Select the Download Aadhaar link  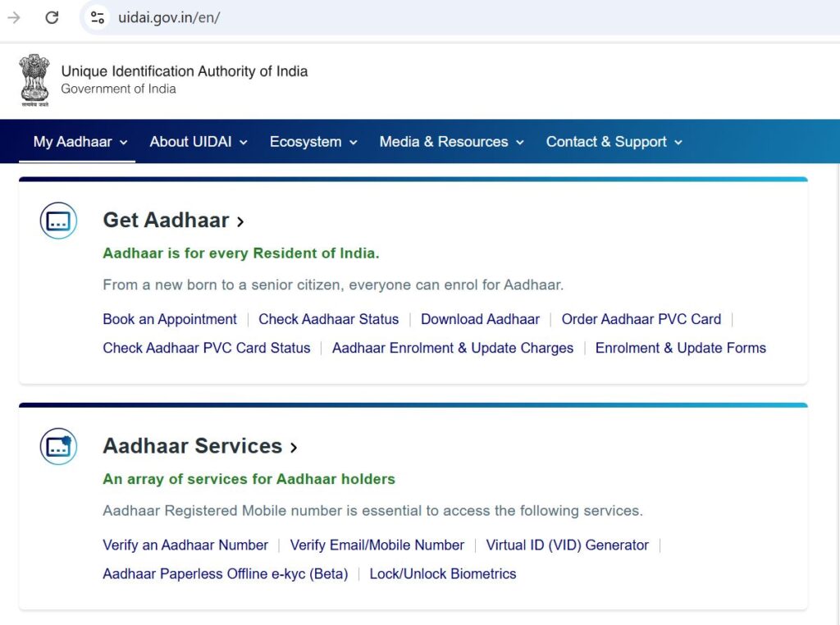480,319
